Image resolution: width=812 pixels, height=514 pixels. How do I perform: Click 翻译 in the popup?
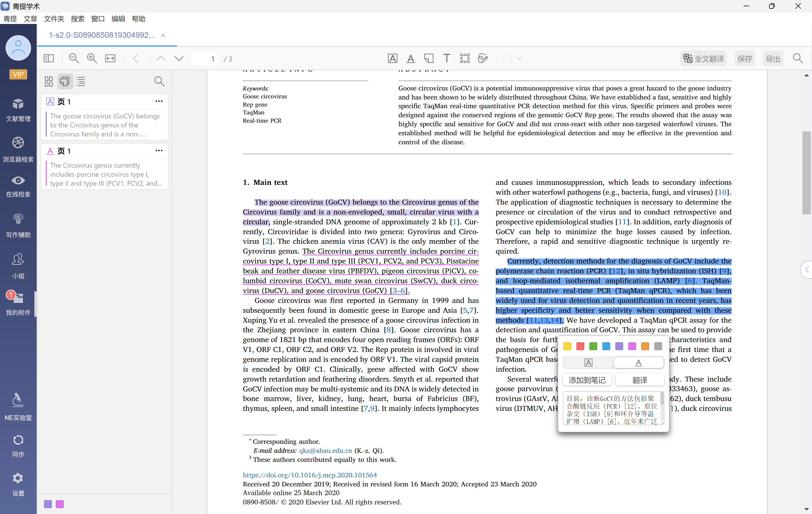click(640, 380)
